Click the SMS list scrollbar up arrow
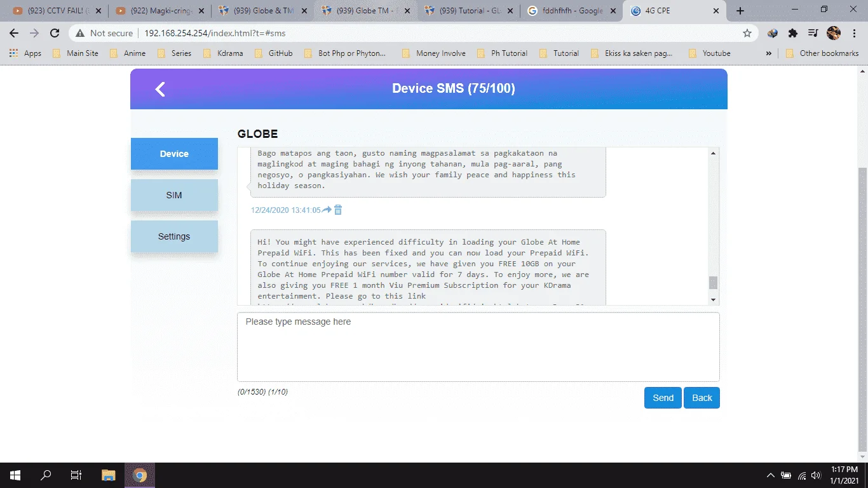Viewport: 868px width, 488px height. pyautogui.click(x=713, y=153)
